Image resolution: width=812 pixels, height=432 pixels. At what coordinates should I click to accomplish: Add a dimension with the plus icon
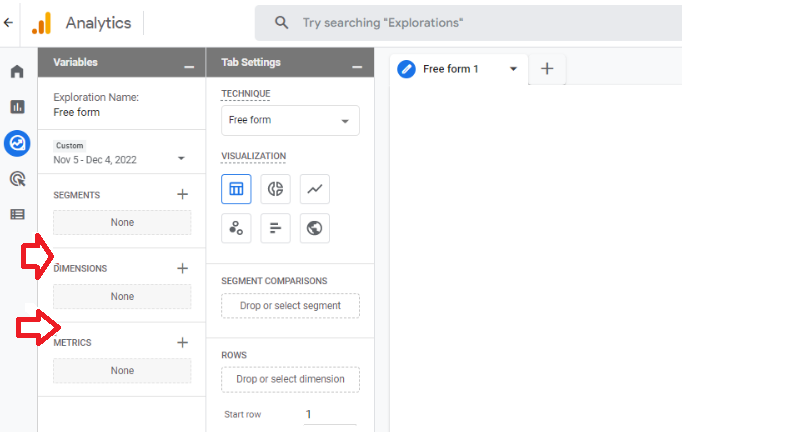182,268
